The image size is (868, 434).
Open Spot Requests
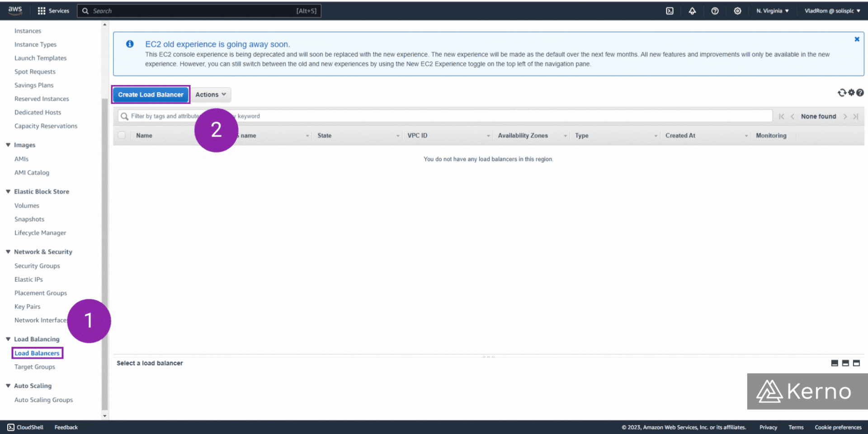[35, 71]
